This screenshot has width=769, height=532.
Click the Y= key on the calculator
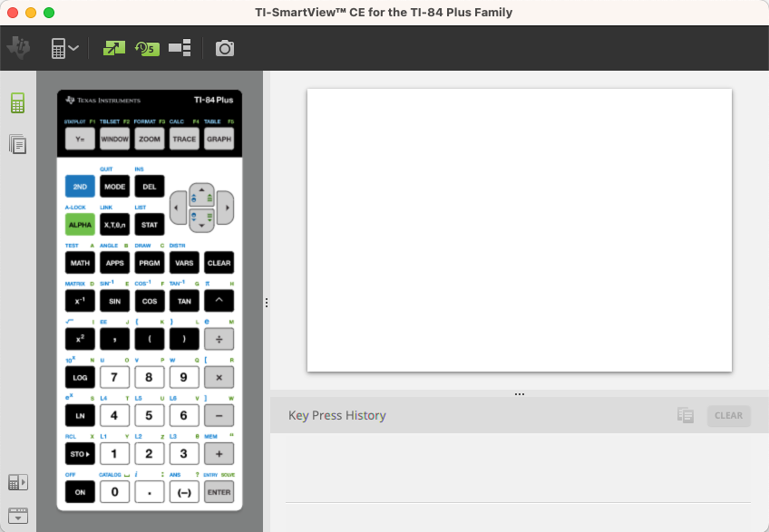click(x=80, y=139)
